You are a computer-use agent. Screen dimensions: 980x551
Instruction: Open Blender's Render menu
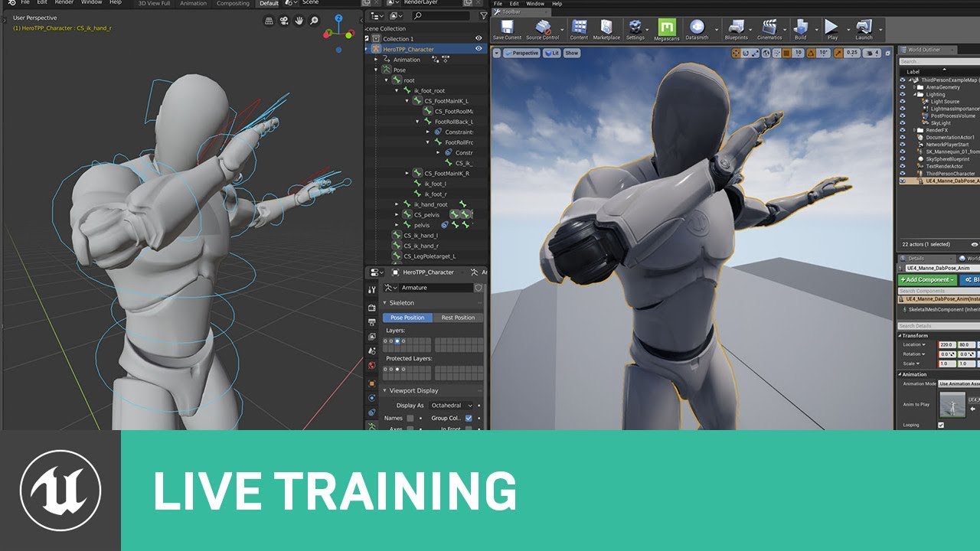(64, 2)
